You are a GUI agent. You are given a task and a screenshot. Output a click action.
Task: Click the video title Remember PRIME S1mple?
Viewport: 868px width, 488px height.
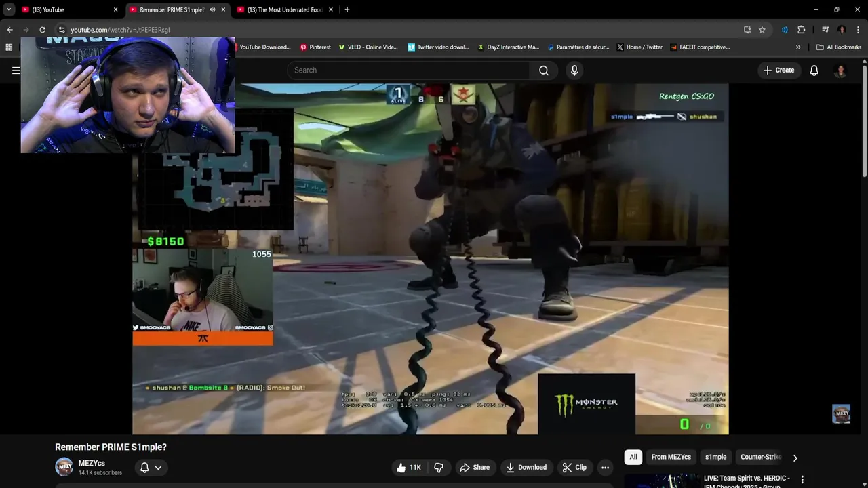(111, 447)
